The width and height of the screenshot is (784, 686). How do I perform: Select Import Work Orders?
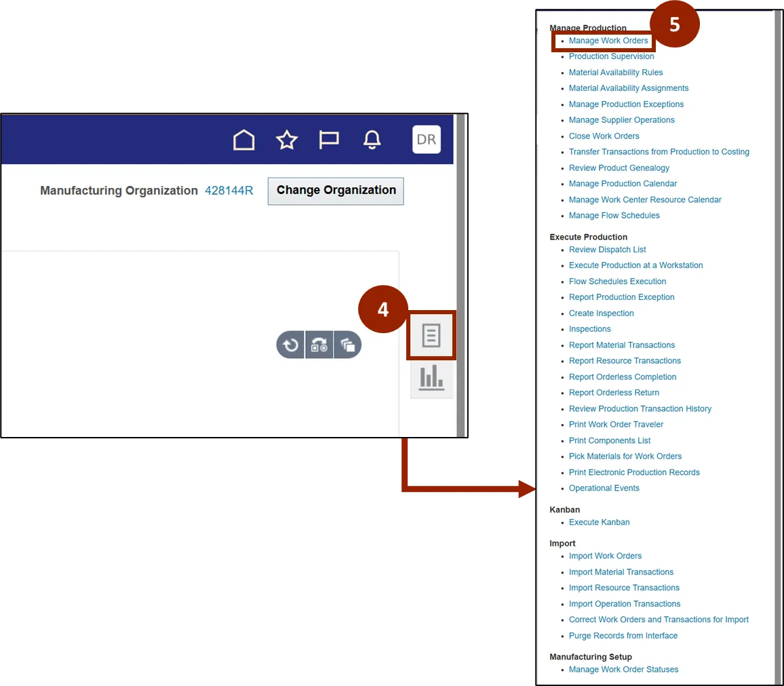[x=605, y=556]
